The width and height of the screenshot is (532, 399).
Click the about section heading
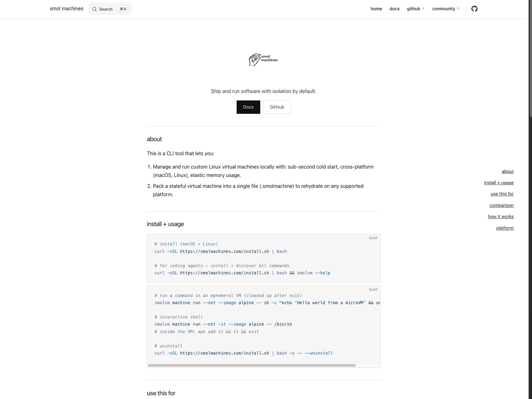pos(154,139)
